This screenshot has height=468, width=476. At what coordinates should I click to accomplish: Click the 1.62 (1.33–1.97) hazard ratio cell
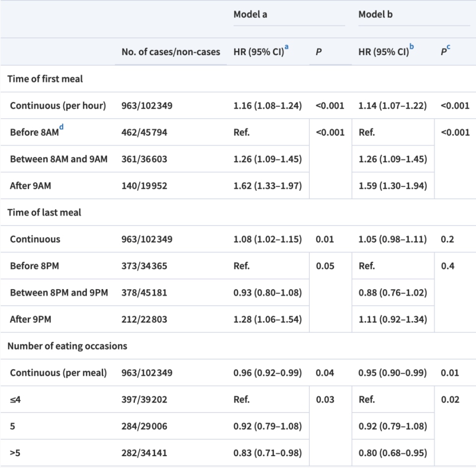[267, 185]
